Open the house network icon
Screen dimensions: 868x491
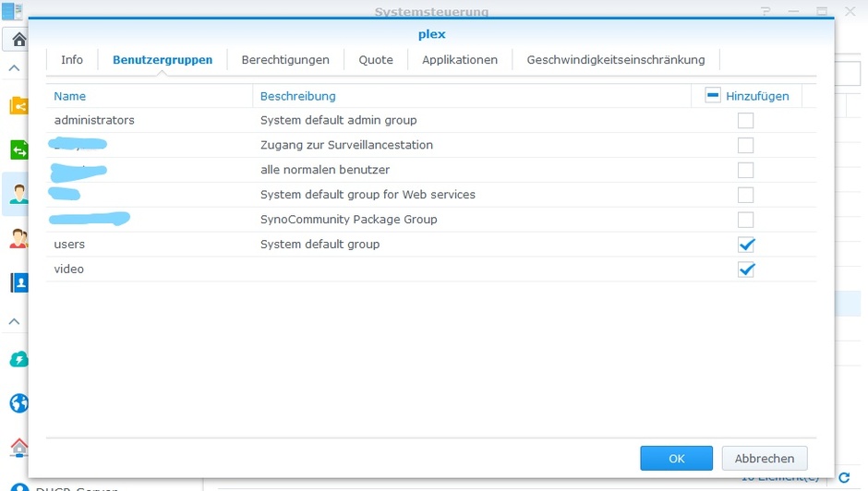[x=18, y=448]
